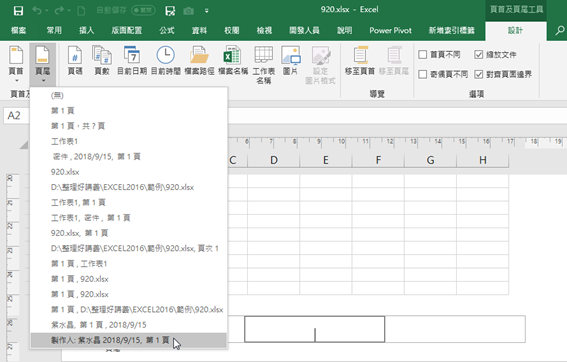
Task: Open the 版面配置 tab
Action: [127, 30]
